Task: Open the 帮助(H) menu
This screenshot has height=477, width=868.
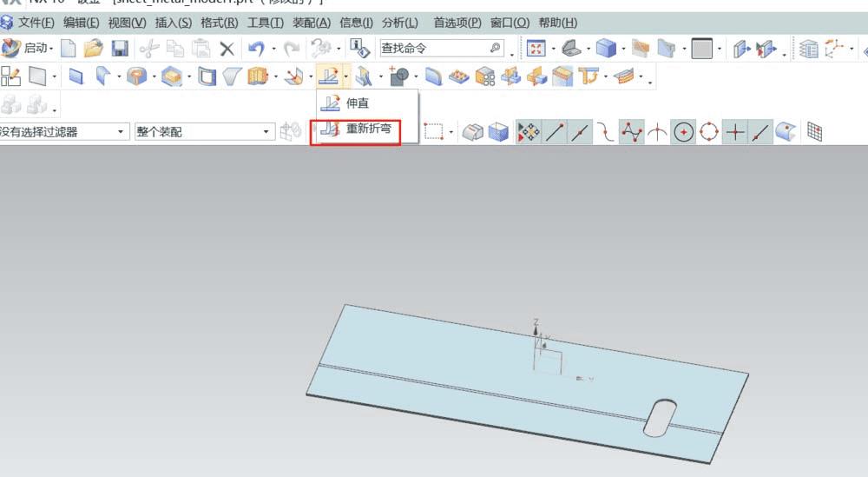Action: click(x=558, y=23)
